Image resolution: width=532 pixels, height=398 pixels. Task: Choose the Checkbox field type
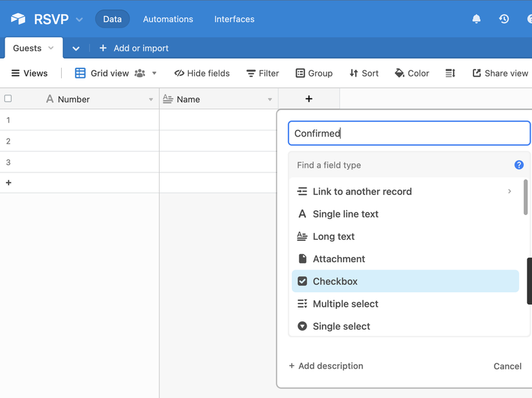pos(405,281)
